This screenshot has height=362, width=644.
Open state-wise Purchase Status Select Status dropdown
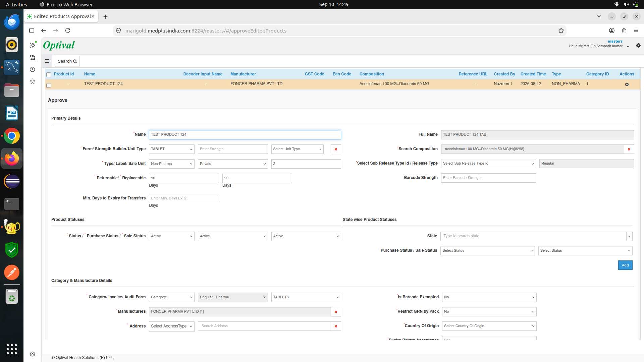(x=488, y=251)
